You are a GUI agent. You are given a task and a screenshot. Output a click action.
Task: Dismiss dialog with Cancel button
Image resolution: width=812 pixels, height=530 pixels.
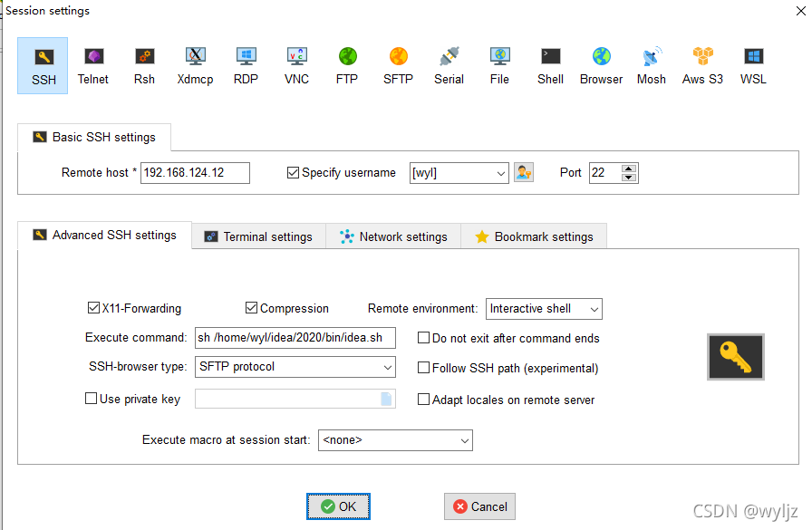[x=479, y=506]
